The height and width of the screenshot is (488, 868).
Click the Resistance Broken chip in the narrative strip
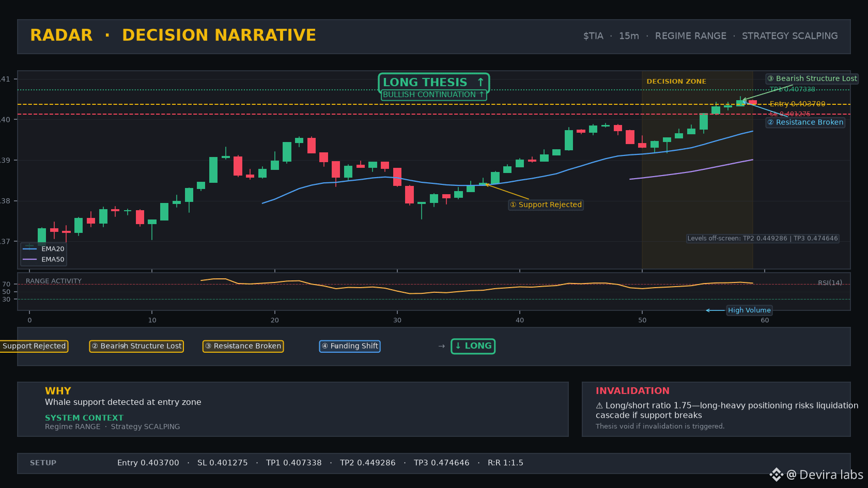(243, 346)
